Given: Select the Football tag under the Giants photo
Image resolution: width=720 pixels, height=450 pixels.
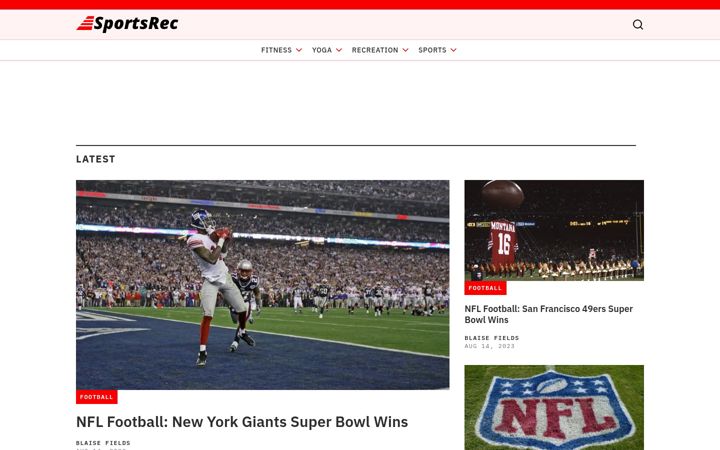Looking at the screenshot, I should 96,397.
